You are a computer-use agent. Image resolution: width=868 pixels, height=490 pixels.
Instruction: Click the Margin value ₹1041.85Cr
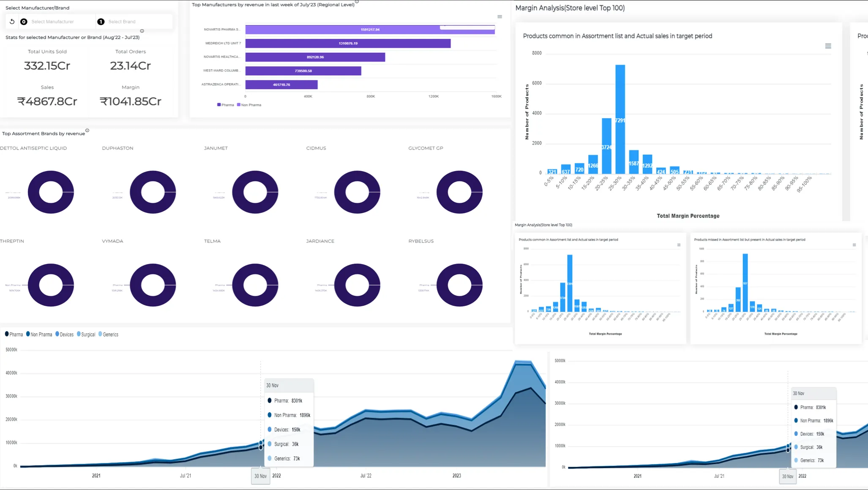(x=130, y=101)
